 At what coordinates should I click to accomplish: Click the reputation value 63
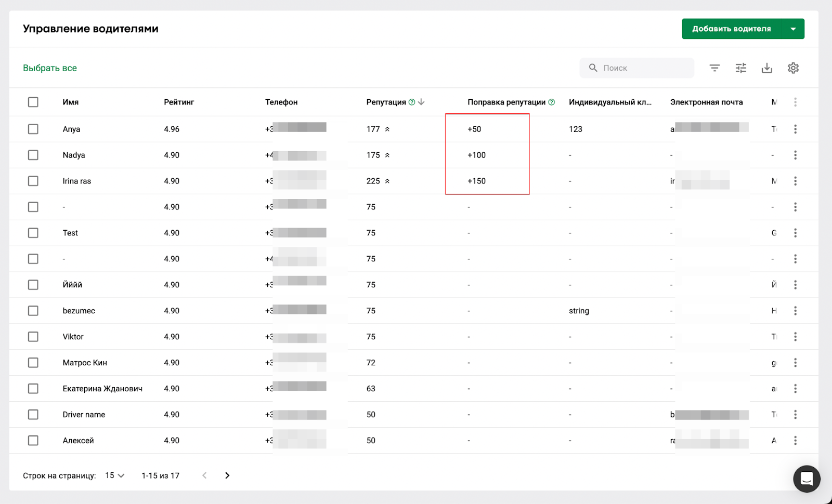pyautogui.click(x=371, y=389)
